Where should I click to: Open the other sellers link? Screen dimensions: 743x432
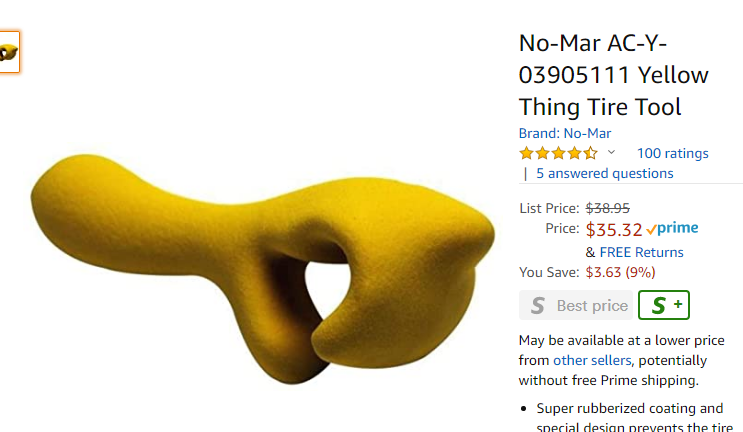(x=592, y=360)
